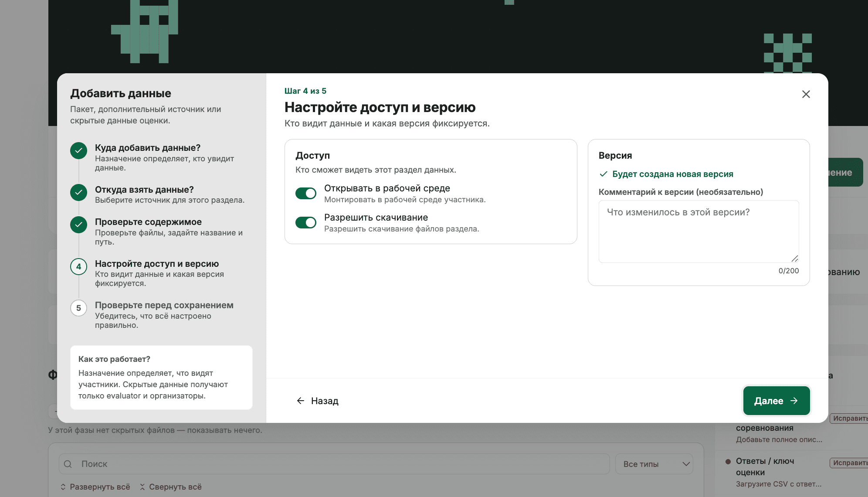
Task: Close the add data dialog
Action: [x=806, y=94]
